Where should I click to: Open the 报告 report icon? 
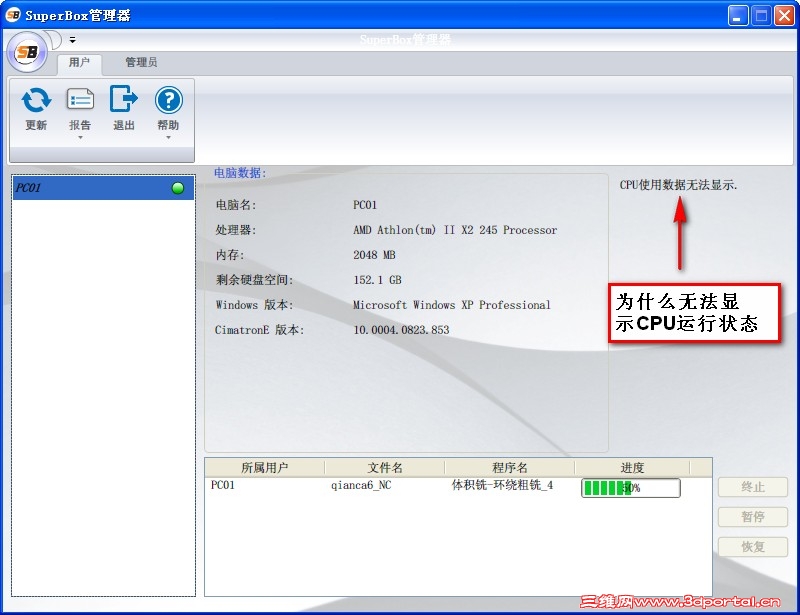point(80,100)
